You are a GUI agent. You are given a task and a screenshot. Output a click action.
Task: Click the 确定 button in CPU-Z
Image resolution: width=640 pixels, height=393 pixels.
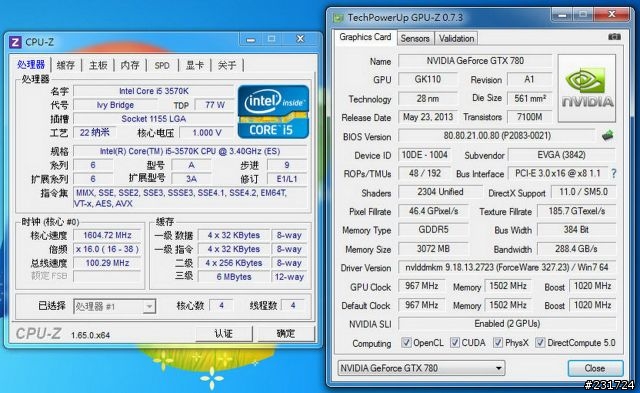[x=286, y=333]
